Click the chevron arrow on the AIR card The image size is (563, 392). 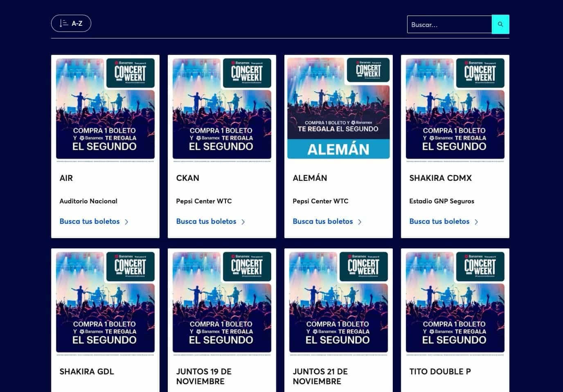pos(126,222)
